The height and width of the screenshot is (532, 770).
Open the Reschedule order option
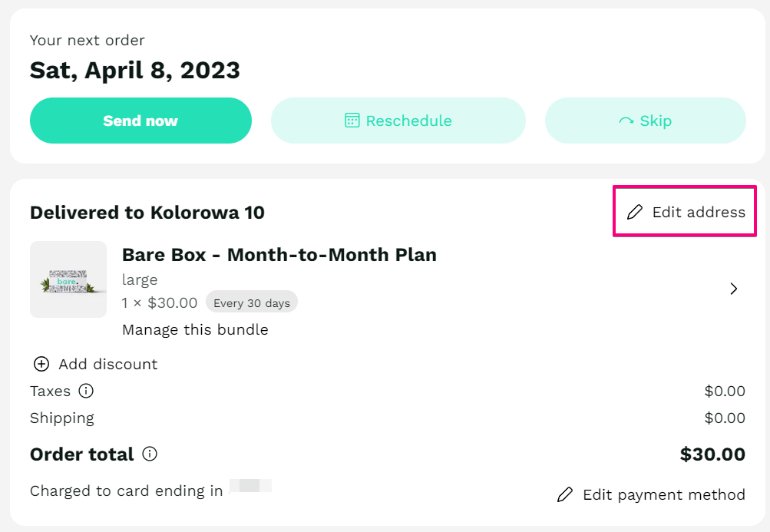coord(398,121)
